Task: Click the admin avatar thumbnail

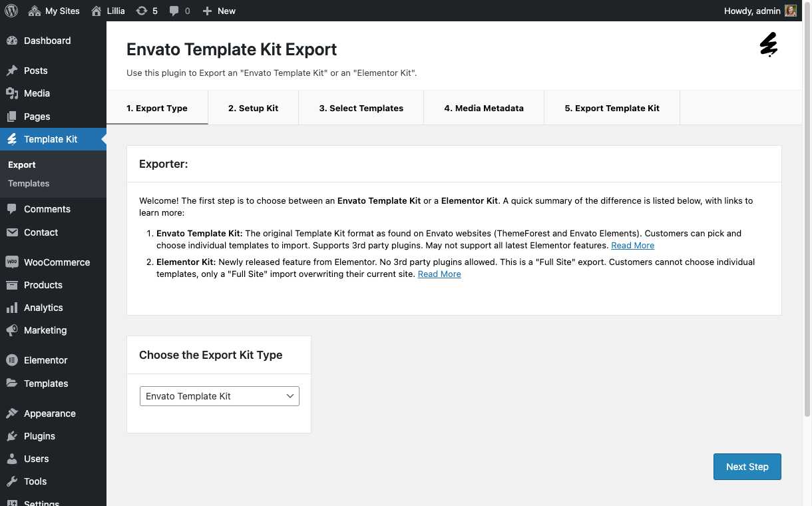Action: [x=791, y=11]
